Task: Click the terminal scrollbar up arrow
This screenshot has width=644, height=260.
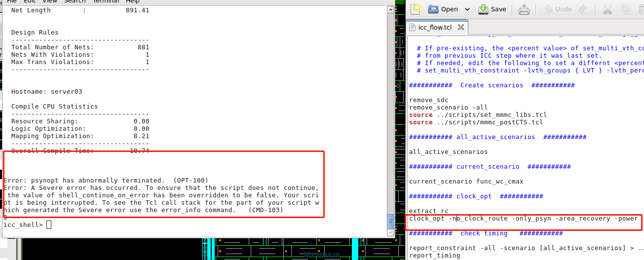Action: click(390, 8)
